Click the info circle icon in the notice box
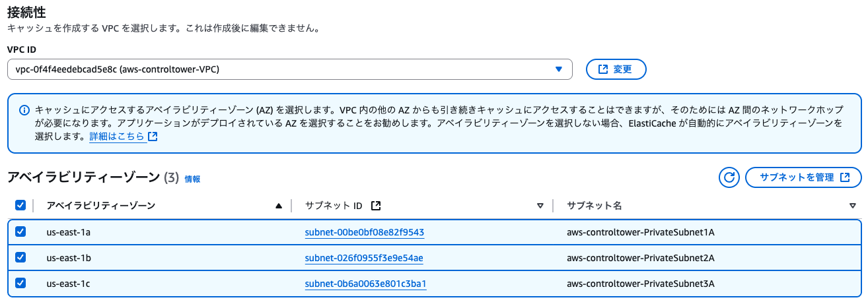Screen dimensions: 868x308 [24, 111]
